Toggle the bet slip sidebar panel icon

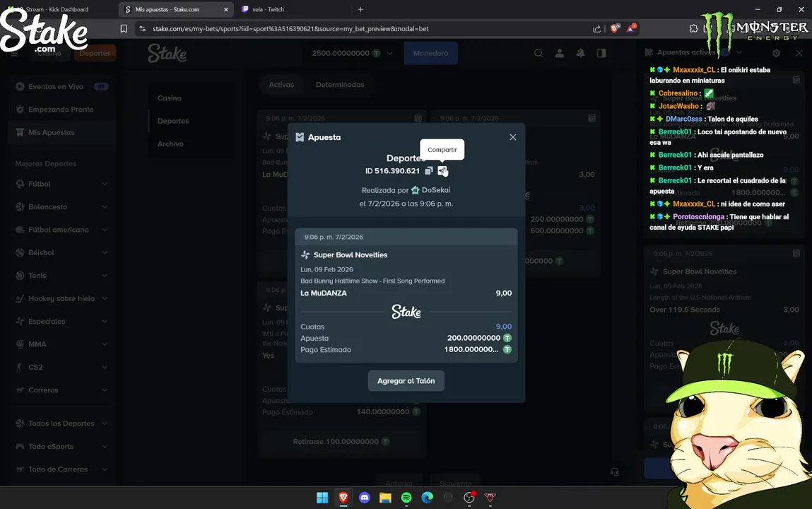point(601,53)
